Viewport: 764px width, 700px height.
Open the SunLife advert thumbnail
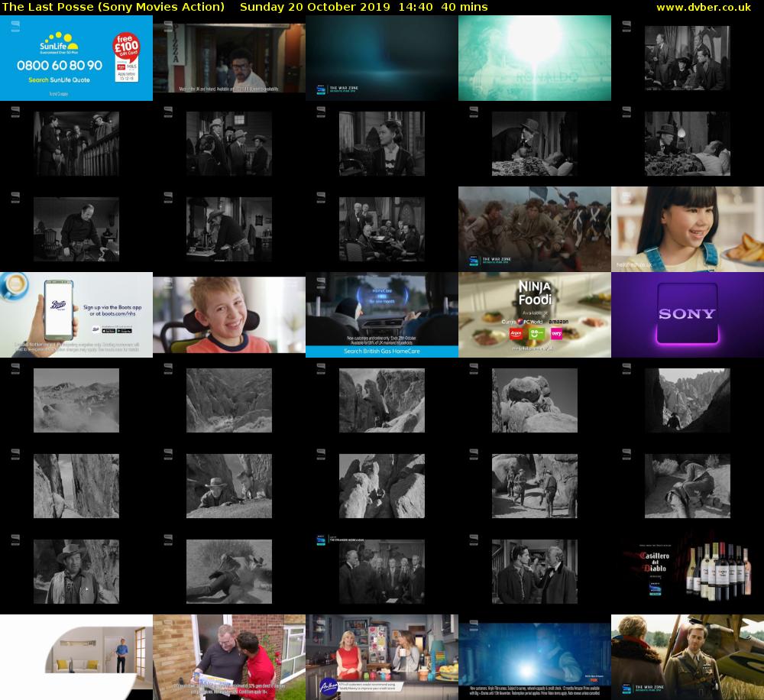point(76,58)
